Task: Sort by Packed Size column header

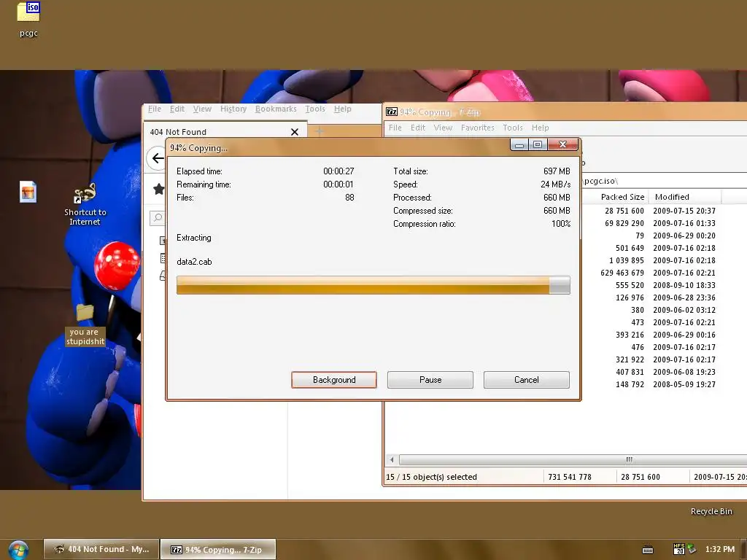Action: [622, 197]
